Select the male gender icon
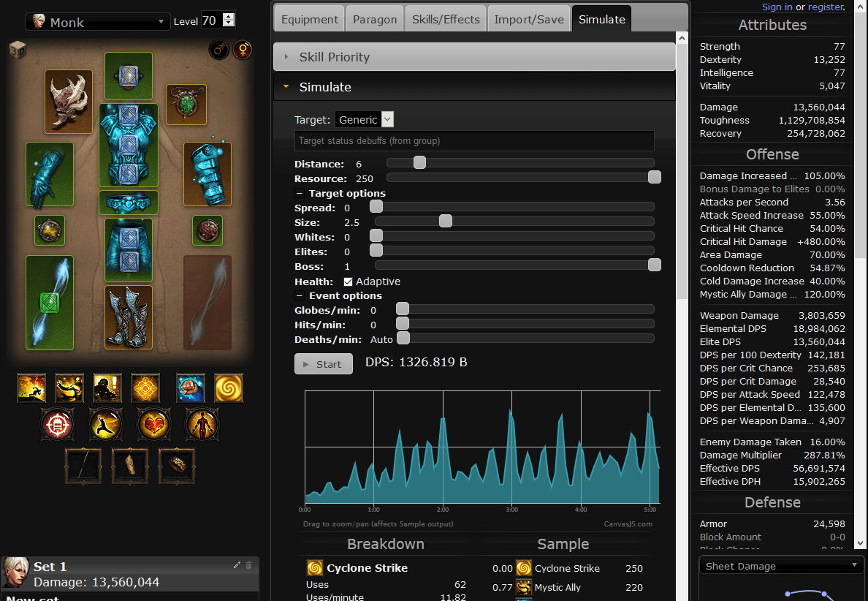Screen dimensions: 868x601 (218, 50)
